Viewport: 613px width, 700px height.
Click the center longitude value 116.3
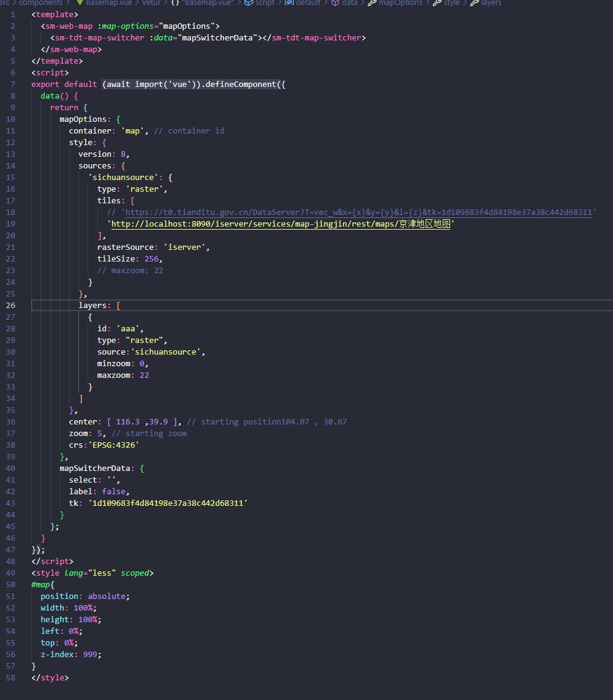pyautogui.click(x=128, y=422)
